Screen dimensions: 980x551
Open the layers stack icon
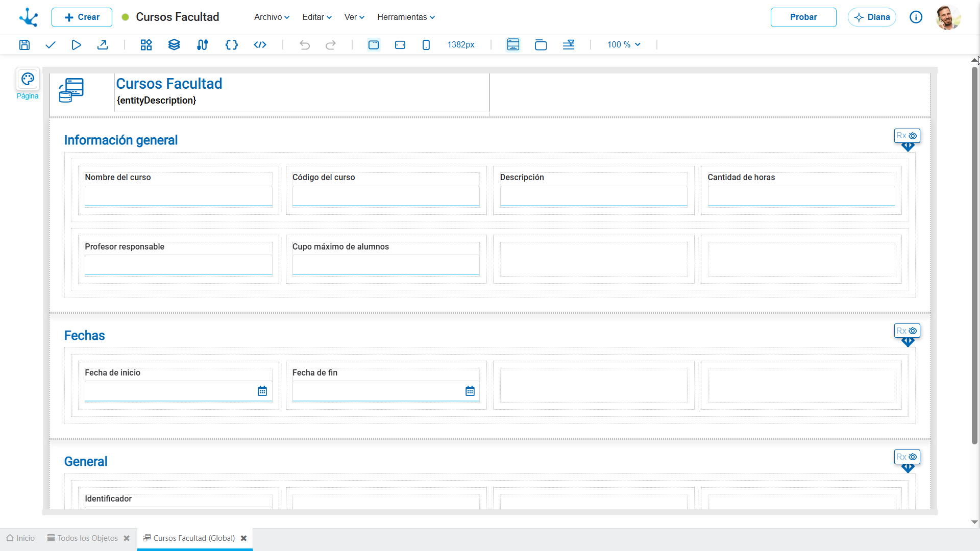tap(174, 45)
